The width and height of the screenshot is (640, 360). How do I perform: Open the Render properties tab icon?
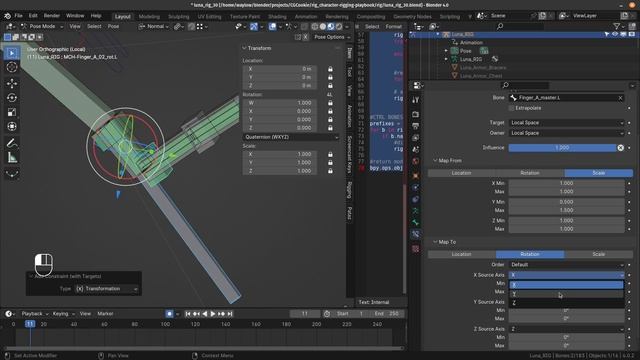point(416,114)
